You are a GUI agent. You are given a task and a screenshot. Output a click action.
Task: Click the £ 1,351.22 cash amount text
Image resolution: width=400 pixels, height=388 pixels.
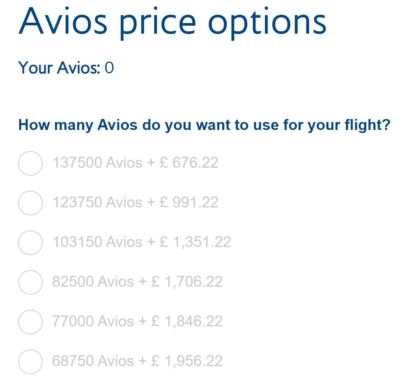point(195,242)
